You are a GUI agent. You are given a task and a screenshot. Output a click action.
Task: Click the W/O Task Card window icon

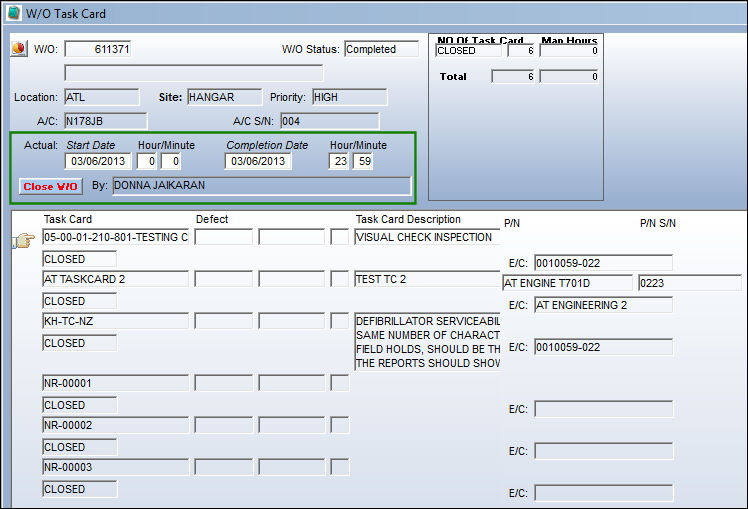pyautogui.click(x=13, y=12)
